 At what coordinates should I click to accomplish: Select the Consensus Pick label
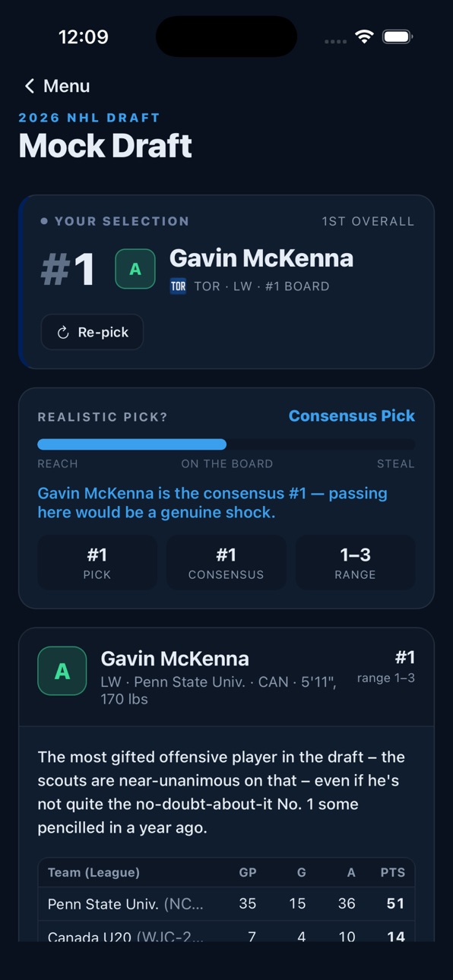click(352, 416)
